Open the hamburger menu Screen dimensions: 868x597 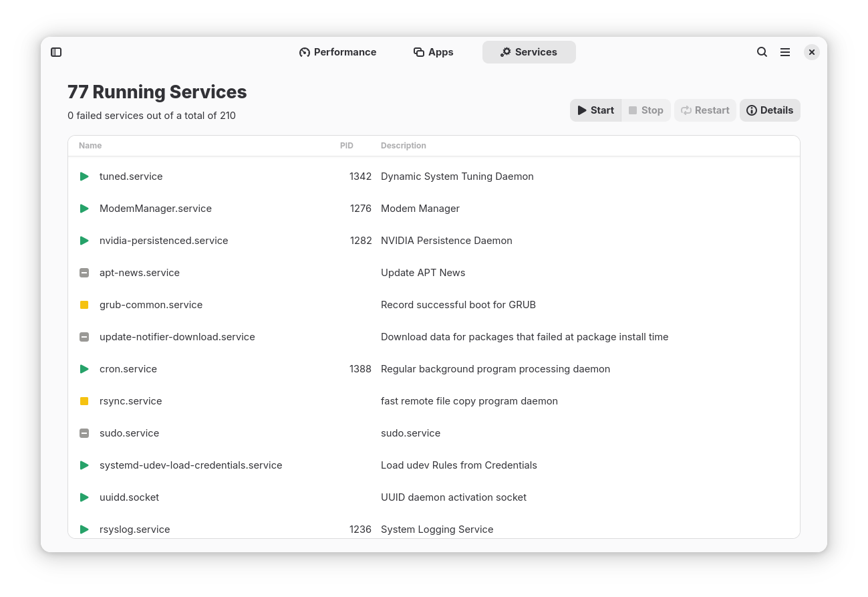tap(785, 51)
